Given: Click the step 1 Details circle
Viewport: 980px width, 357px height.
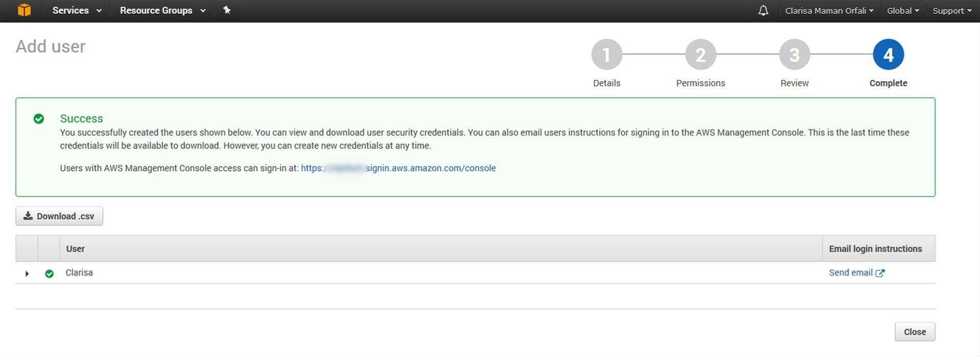Looking at the screenshot, I should (x=606, y=55).
